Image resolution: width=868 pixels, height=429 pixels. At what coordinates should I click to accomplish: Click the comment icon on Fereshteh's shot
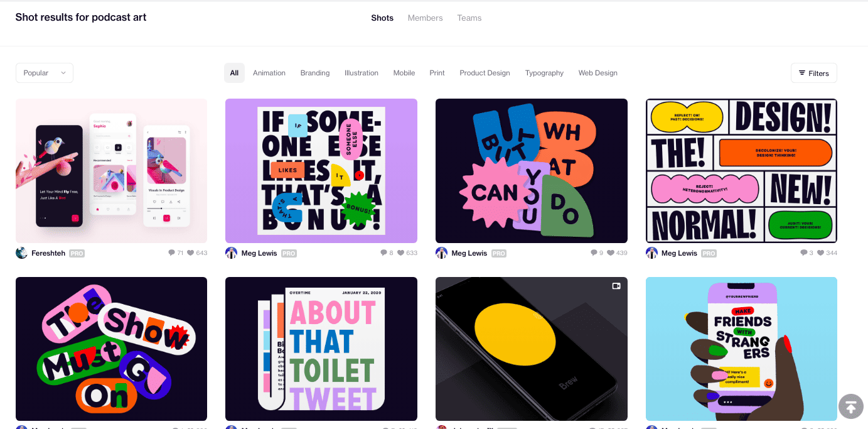tap(172, 253)
